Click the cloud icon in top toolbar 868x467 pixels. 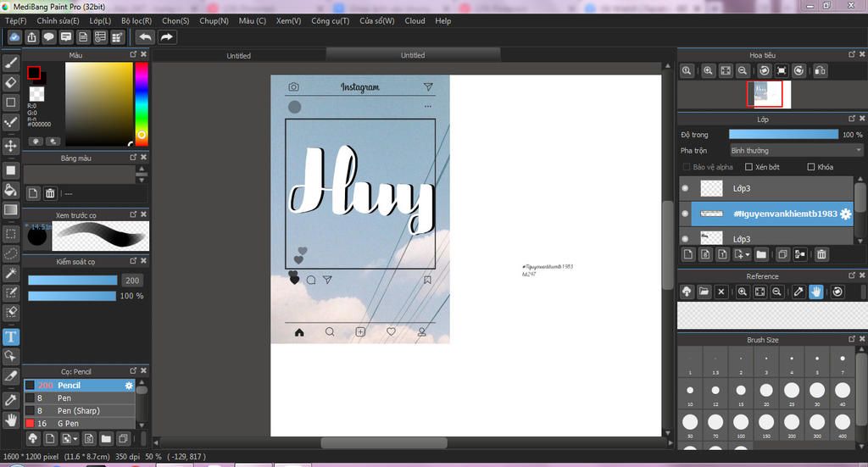[x=14, y=37]
